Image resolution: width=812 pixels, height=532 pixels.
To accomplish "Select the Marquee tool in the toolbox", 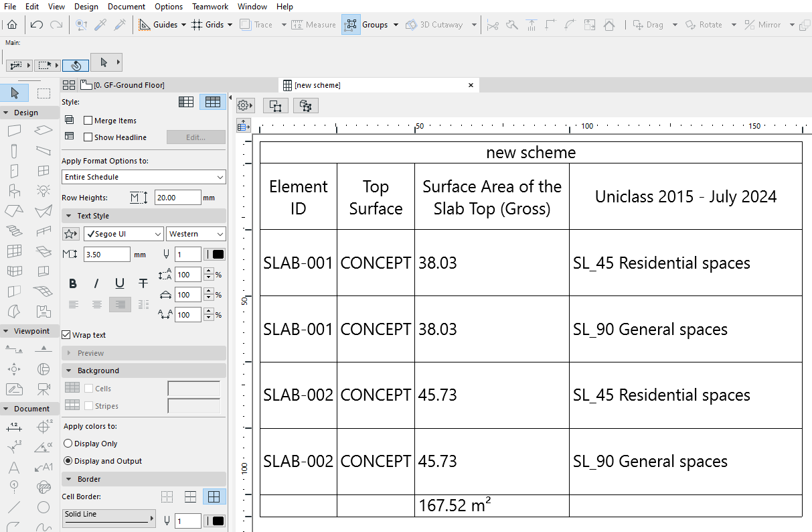I will (43, 92).
